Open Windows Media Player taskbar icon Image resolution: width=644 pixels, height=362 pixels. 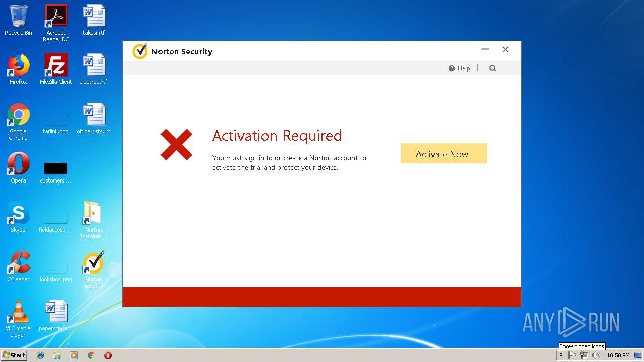(x=74, y=355)
